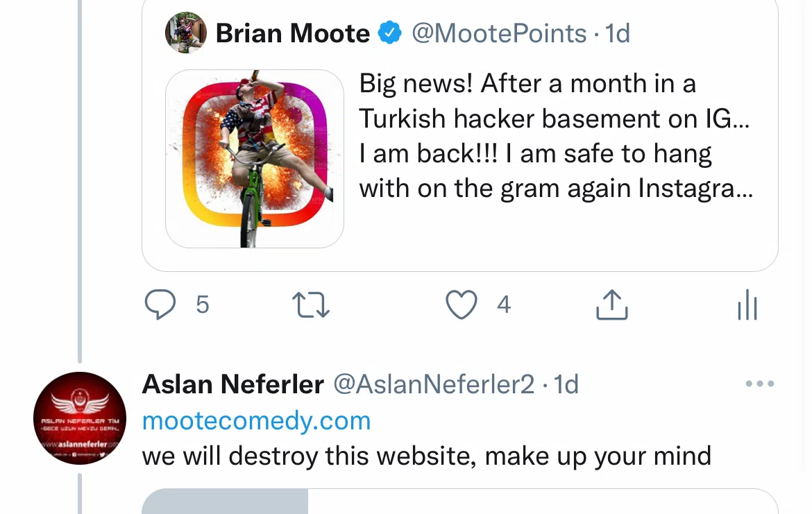The width and height of the screenshot is (812, 514).
Task: Open the @MootePoints handle
Action: [499, 33]
